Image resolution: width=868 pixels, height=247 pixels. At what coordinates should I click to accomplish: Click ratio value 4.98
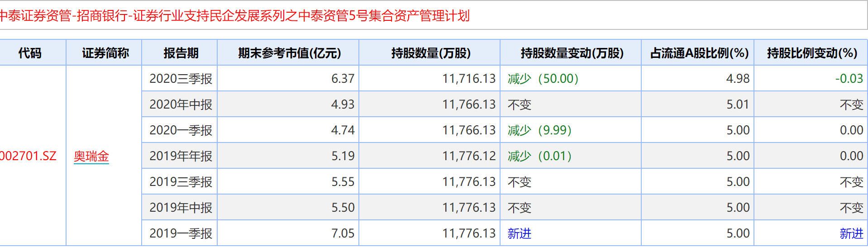click(738, 79)
